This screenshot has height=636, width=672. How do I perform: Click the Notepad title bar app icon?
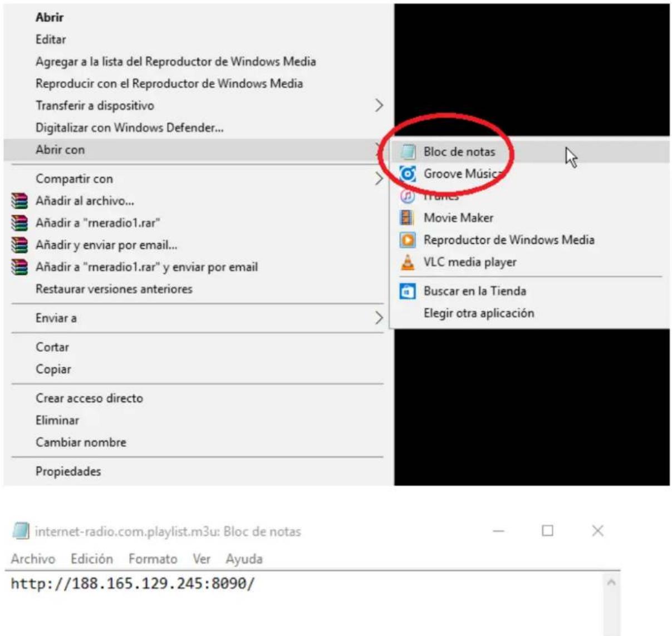[21, 531]
